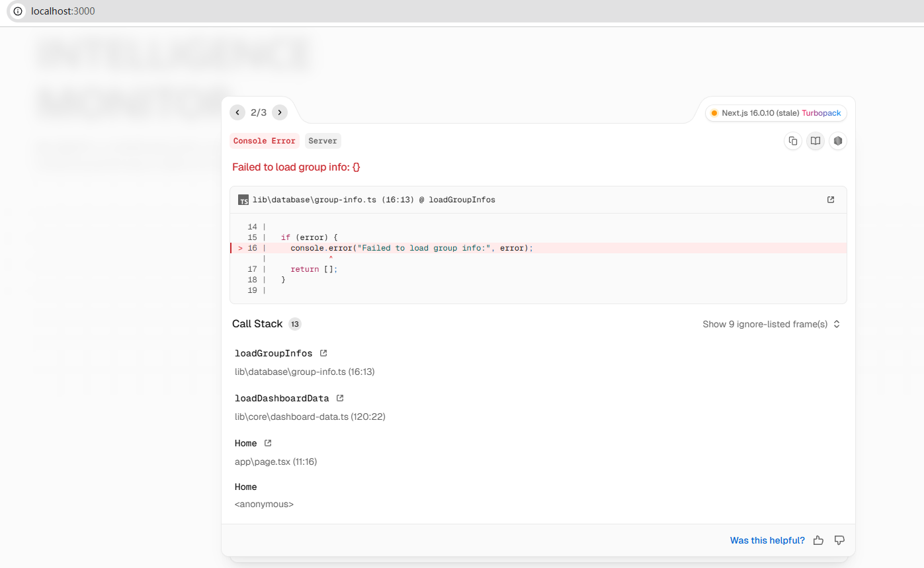
Task: Go to previous error with left arrow
Action: click(x=237, y=112)
